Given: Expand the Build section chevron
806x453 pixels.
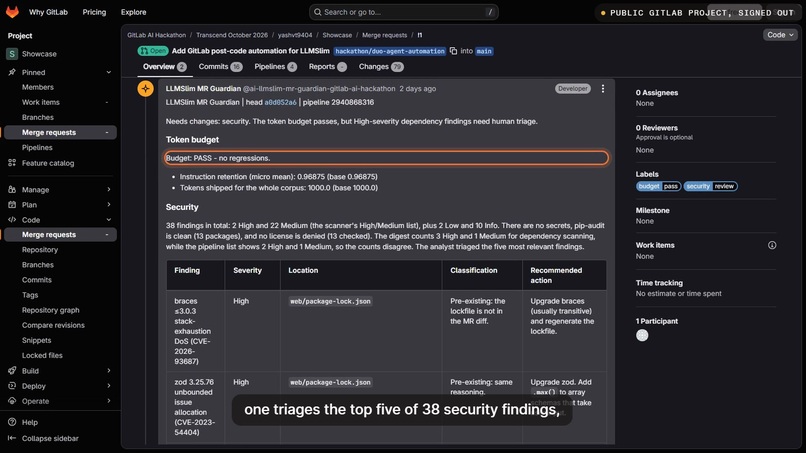Looking at the screenshot, I should [x=108, y=371].
